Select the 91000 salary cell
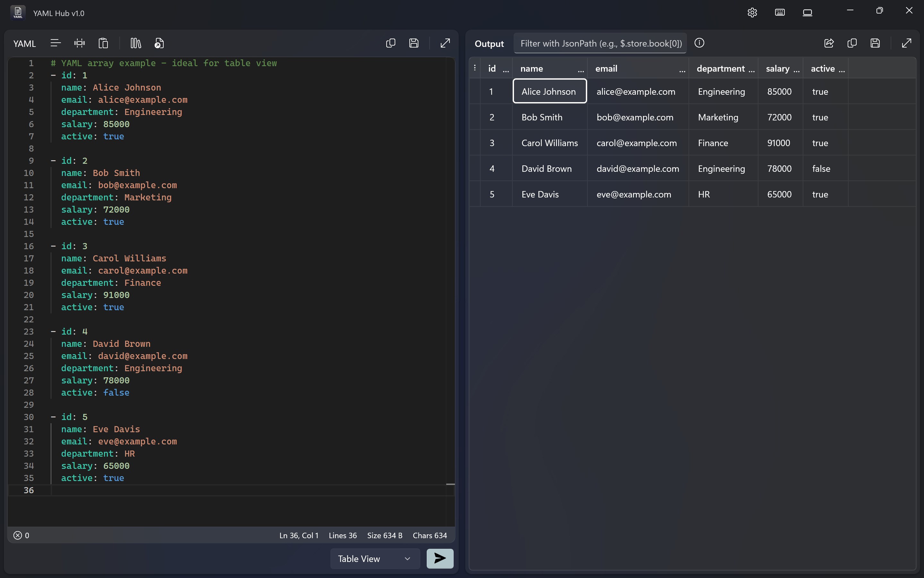 coord(781,143)
